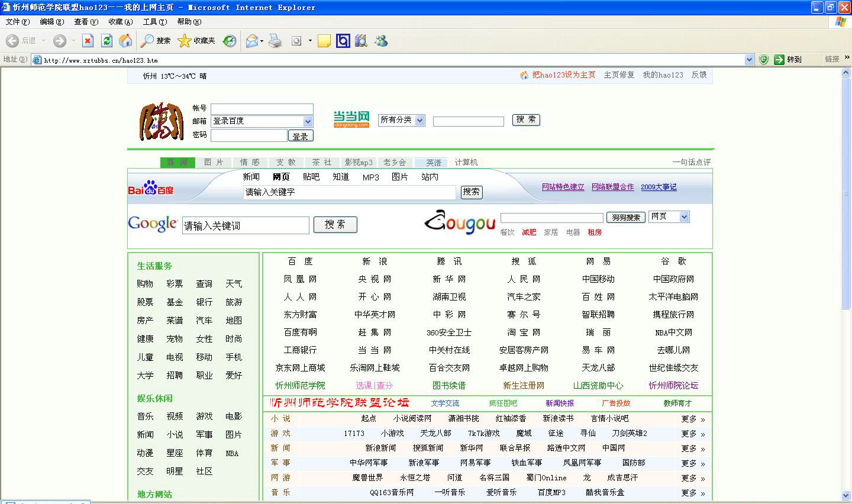This screenshot has height=504, width=852.
Task: Click the Baidu 请输入关键字 search box
Action: pyautogui.click(x=350, y=192)
